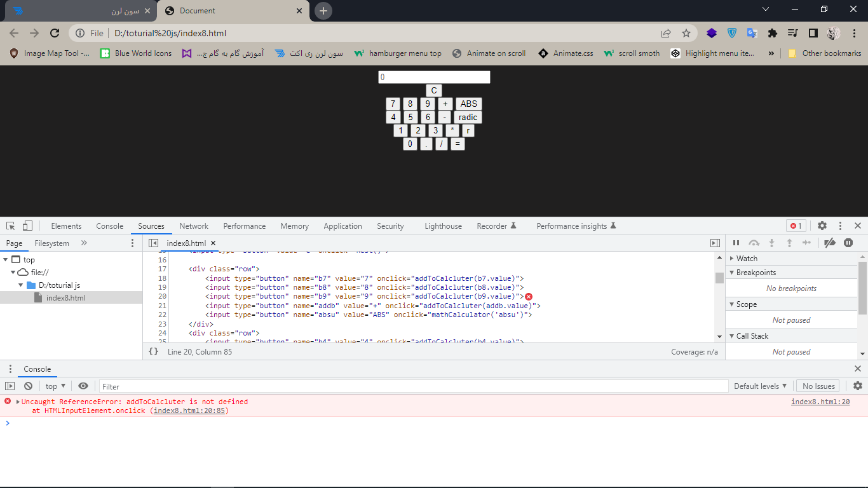Screen dimensions: 868x488
Task: Open the Lighthouse tab
Action: (443, 226)
